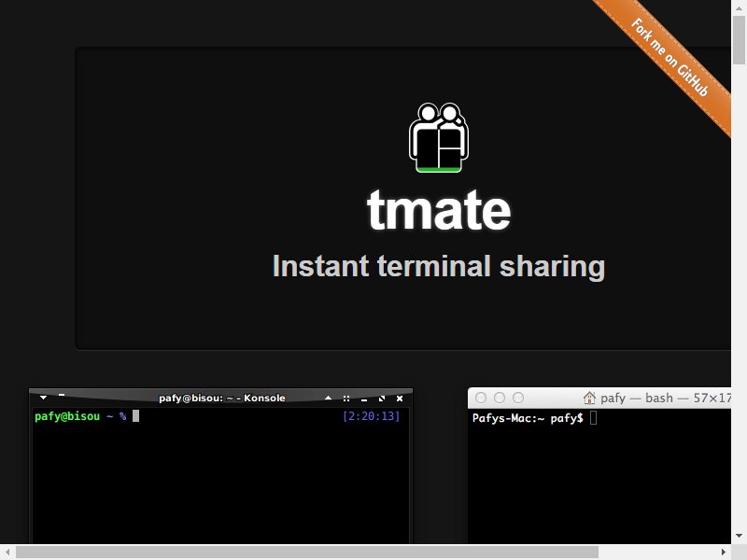Screen dimensions: 747x560
Task: Close the Konsole window
Action: pos(400,399)
